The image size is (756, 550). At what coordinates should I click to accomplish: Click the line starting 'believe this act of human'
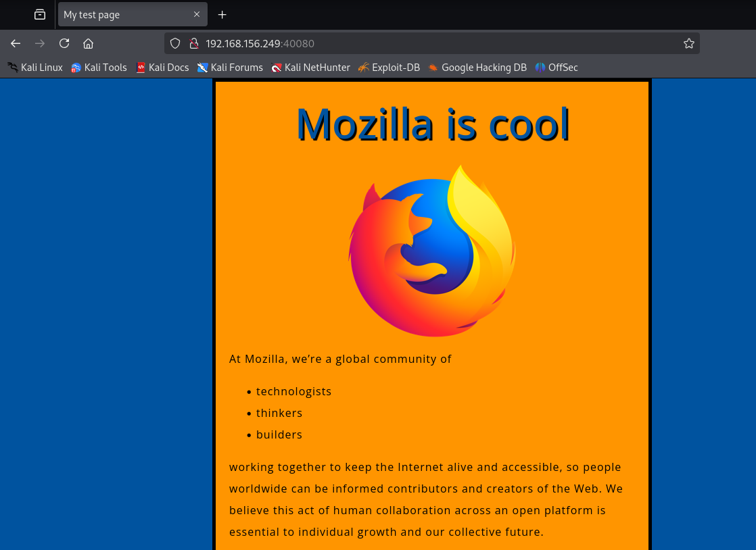(x=417, y=511)
